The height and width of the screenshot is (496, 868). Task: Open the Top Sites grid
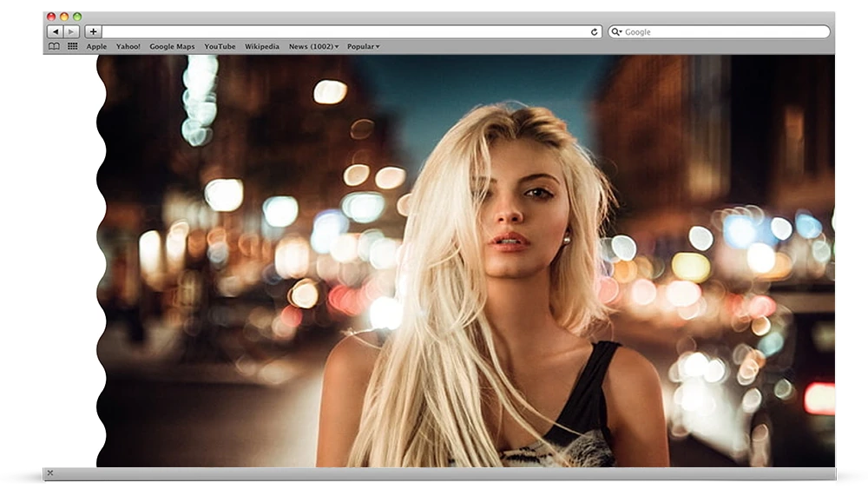click(x=72, y=47)
